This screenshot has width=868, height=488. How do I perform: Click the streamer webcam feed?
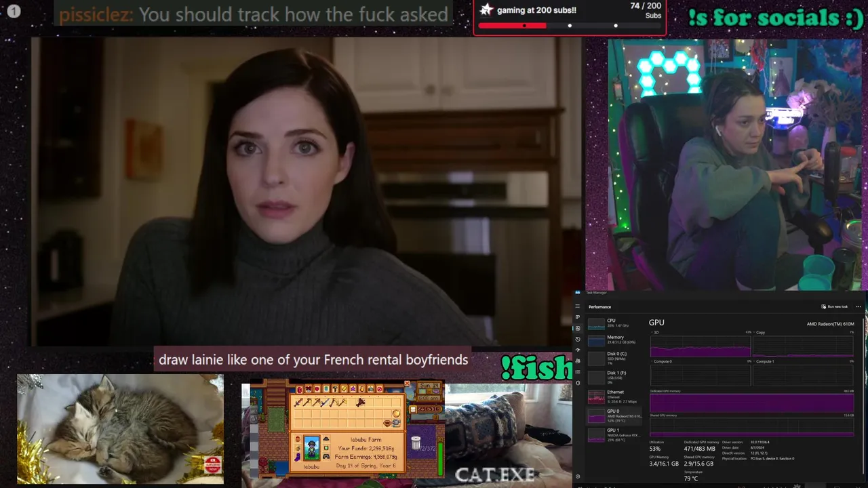(734, 165)
